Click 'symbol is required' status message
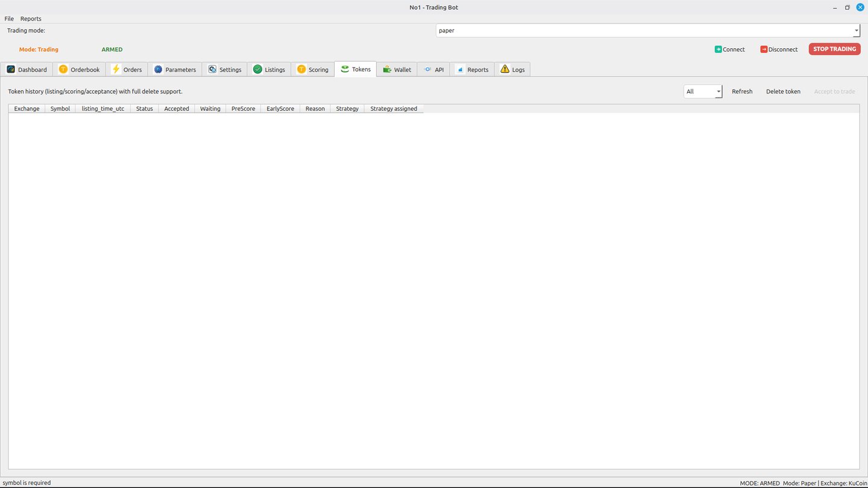Image resolution: width=868 pixels, height=488 pixels. pos(27,483)
